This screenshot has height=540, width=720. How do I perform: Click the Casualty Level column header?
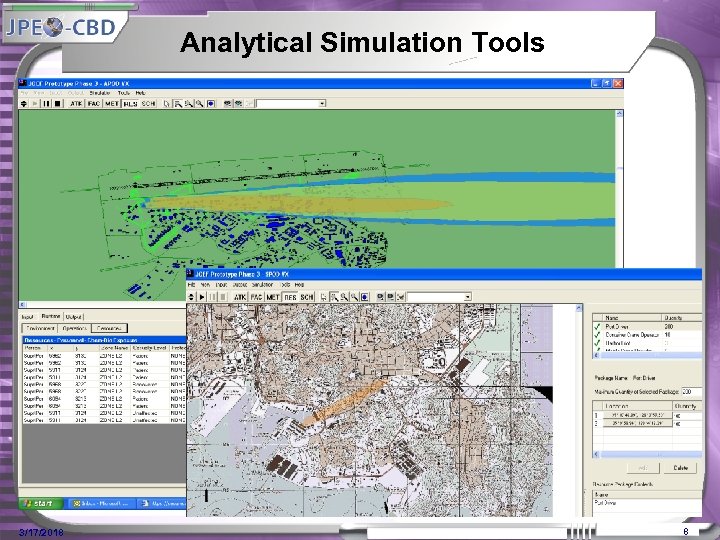[x=149, y=348]
